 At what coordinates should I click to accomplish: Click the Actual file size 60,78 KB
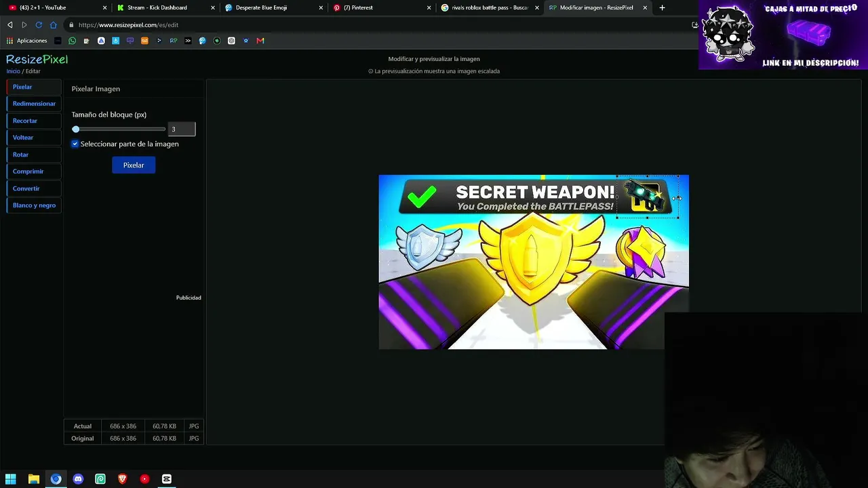tap(164, 426)
